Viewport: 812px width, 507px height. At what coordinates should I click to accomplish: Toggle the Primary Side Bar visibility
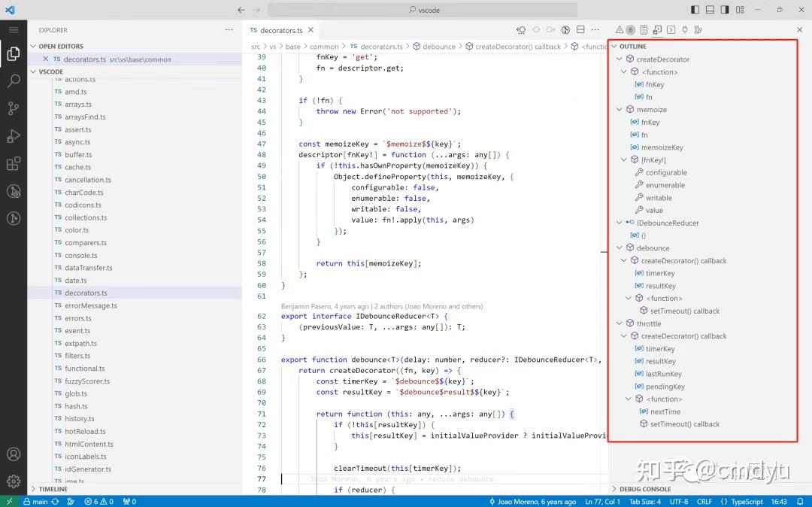tap(695, 9)
